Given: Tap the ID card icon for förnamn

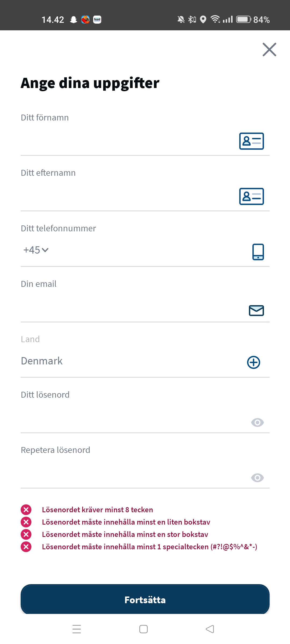Looking at the screenshot, I should (x=251, y=141).
